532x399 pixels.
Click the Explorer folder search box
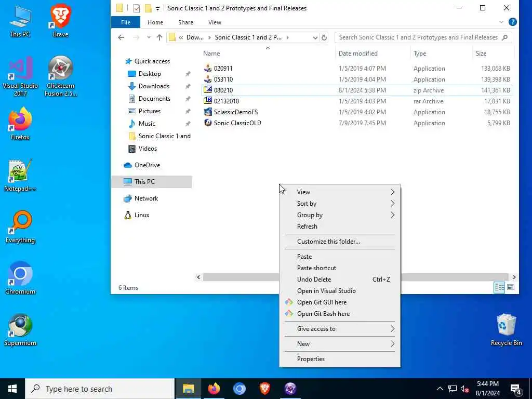click(x=423, y=37)
